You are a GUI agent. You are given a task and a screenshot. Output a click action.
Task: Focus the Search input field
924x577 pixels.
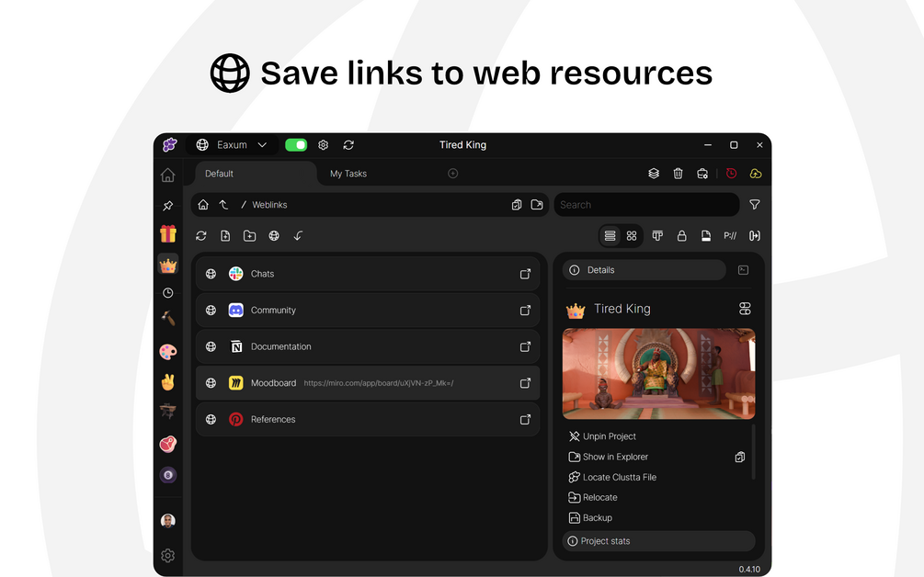646,205
